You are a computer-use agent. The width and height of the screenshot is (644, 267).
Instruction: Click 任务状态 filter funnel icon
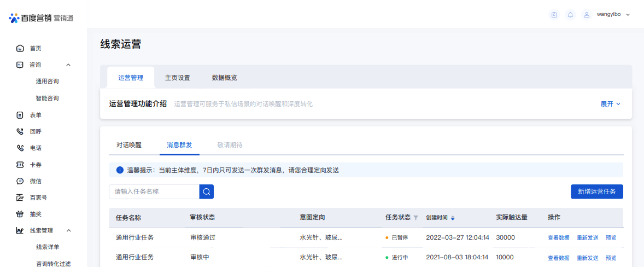click(x=415, y=218)
